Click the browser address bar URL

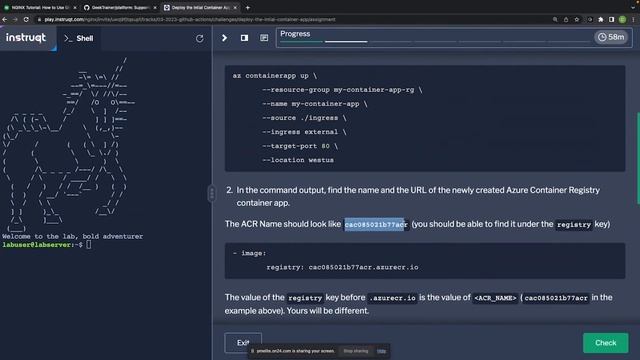click(x=190, y=19)
